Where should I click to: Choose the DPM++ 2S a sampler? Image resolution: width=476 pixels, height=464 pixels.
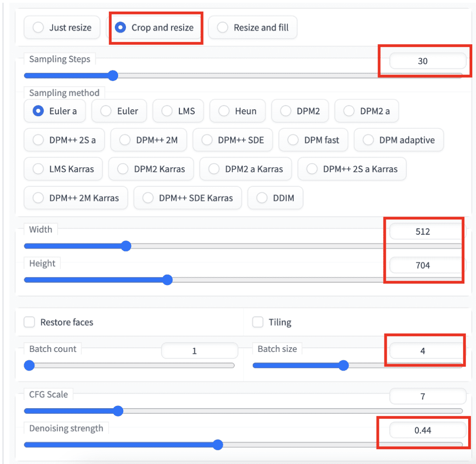click(64, 139)
